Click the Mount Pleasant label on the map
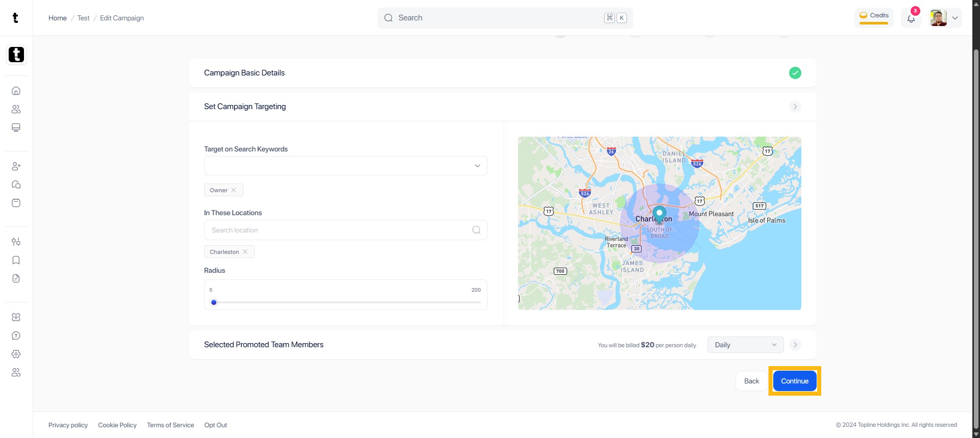 [x=711, y=214]
